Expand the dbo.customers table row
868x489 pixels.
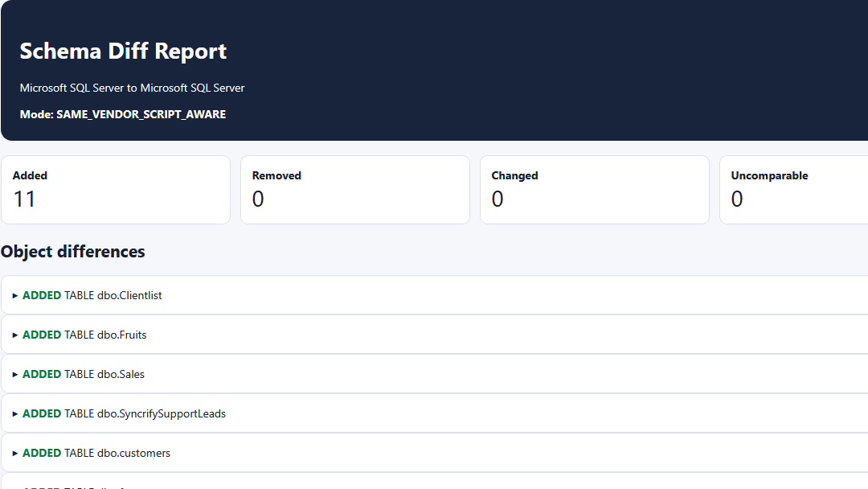(435, 453)
